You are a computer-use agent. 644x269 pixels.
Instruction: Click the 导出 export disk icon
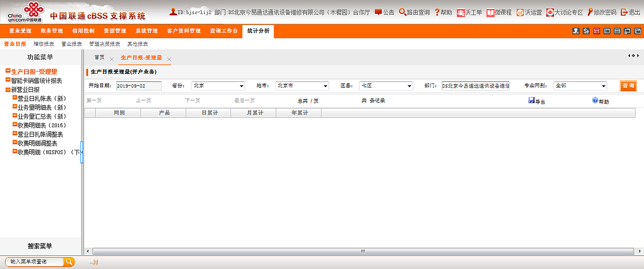[531, 101]
